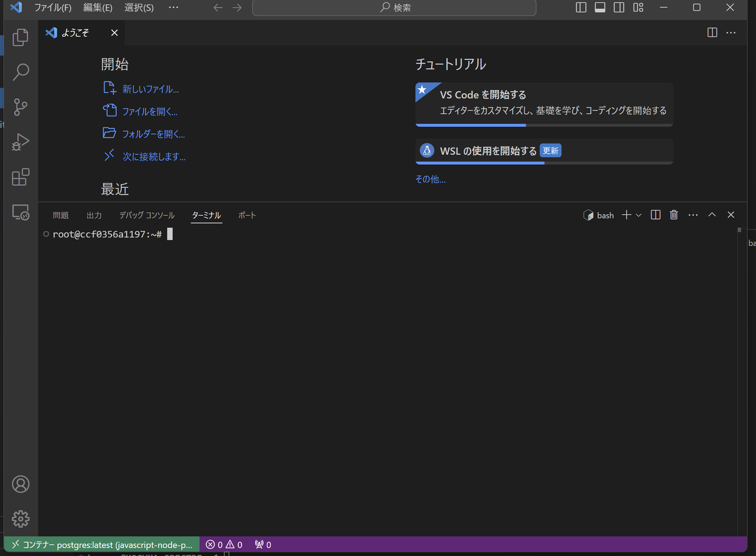
Task: Click the ファイルを開く... link
Action: click(150, 112)
